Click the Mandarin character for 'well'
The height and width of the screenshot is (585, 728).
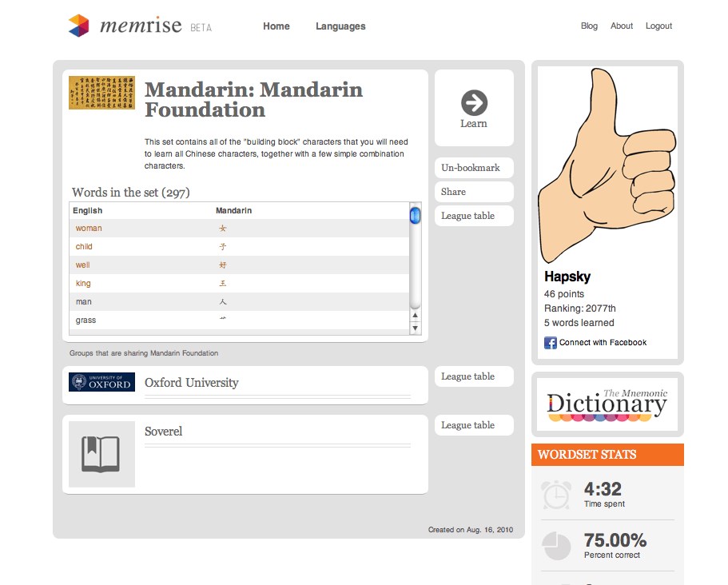pos(223,265)
